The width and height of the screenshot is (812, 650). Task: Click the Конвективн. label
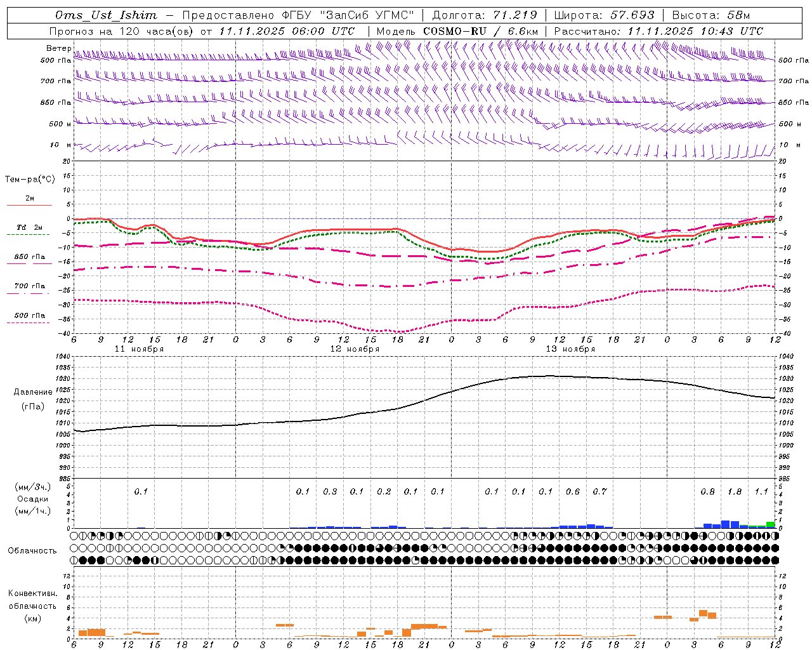(x=33, y=594)
